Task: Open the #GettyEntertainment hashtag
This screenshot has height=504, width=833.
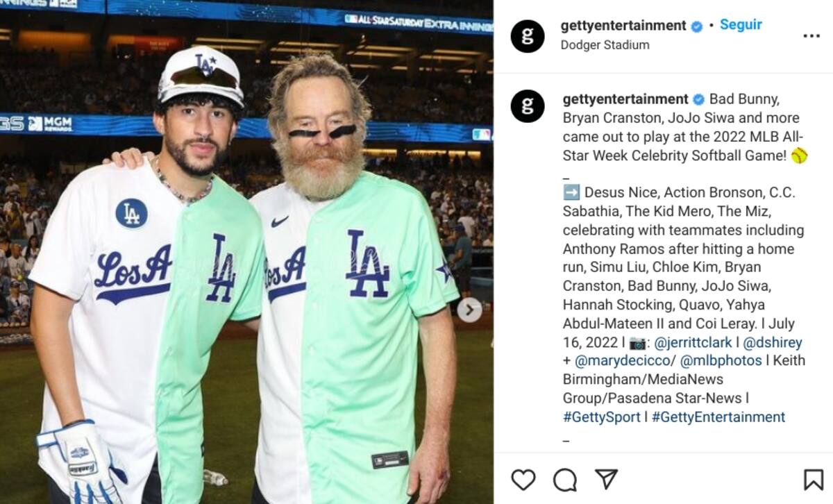Action: pos(718,417)
